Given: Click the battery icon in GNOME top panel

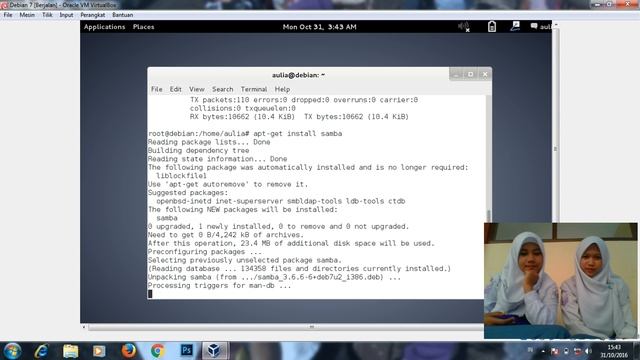Looking at the screenshot, I should point(492,27).
